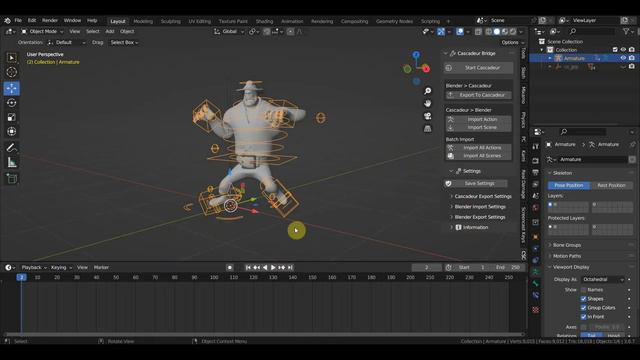
Task: Toggle X-ray mode icon
Action: coord(478,31)
